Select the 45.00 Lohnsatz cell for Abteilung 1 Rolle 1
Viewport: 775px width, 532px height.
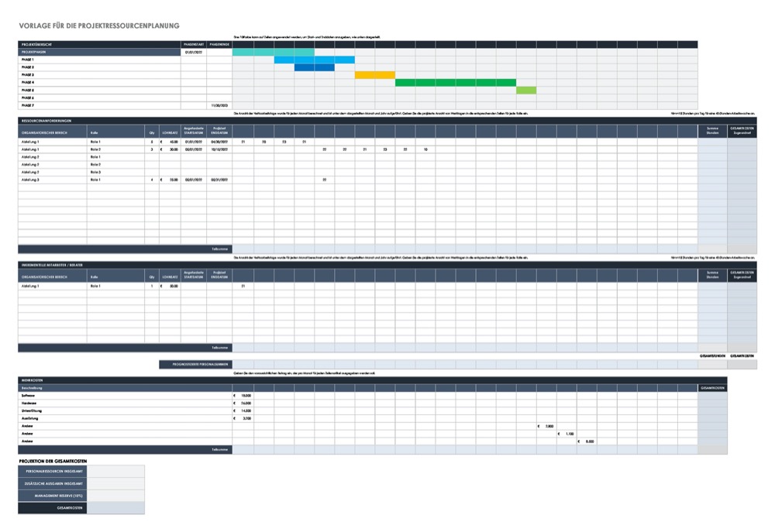170,142
